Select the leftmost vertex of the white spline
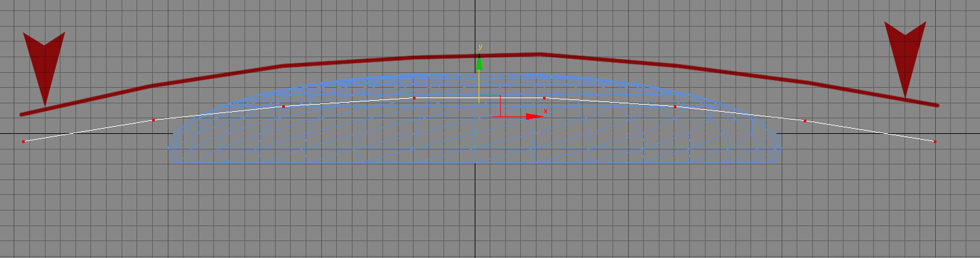 tap(23, 141)
